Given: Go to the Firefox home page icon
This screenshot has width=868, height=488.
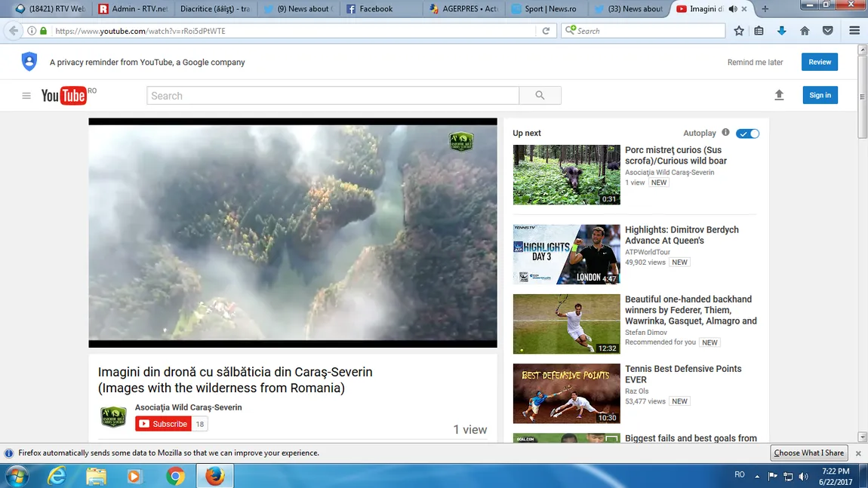Looking at the screenshot, I should (x=805, y=31).
